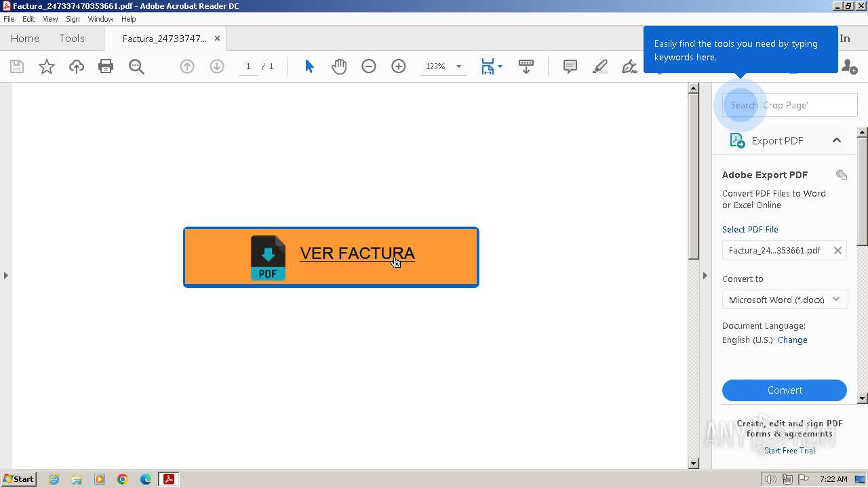Screen dimensions: 868x488
Task: Click tools pane scrollbar down arrow
Action: click(863, 399)
